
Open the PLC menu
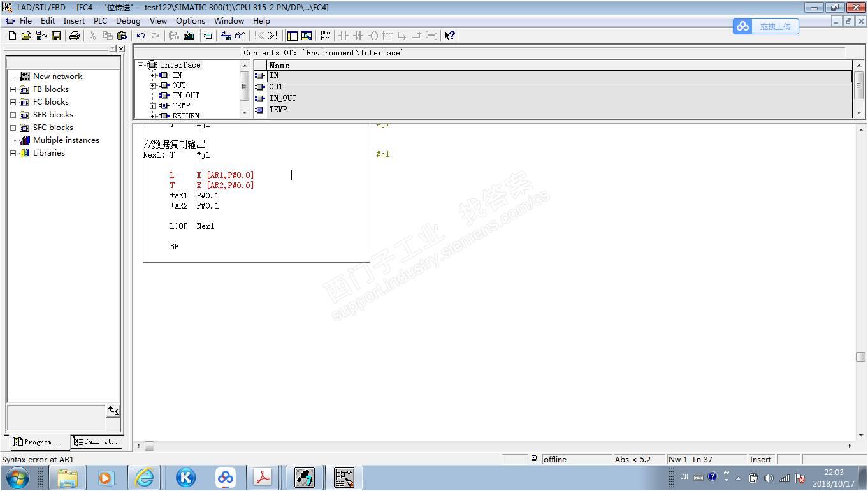coord(101,21)
